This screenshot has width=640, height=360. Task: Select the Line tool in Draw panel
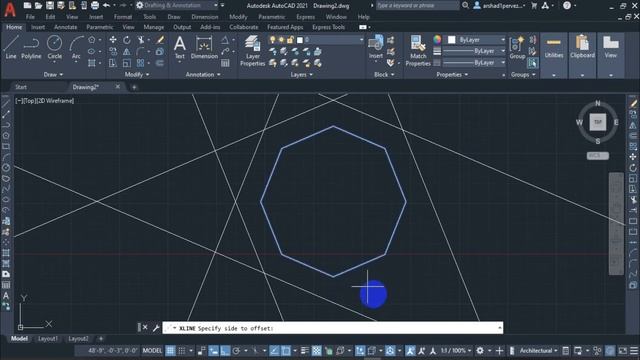pyautogui.click(x=11, y=47)
